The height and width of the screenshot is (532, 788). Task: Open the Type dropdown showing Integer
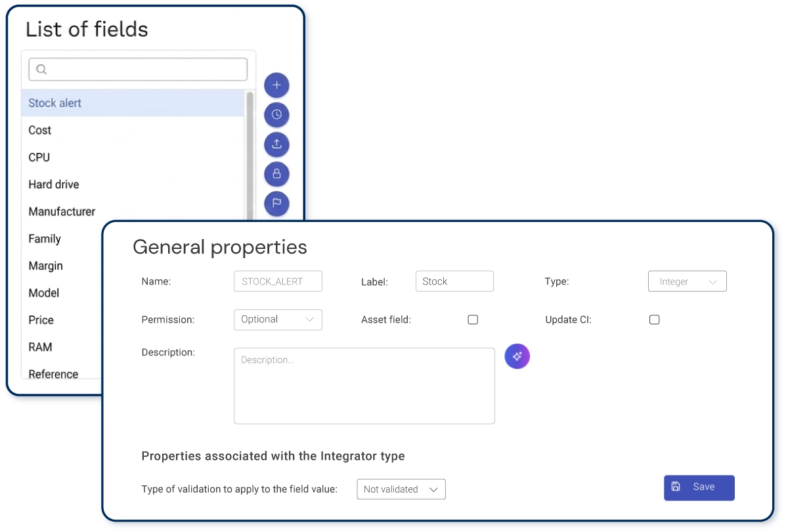688,281
